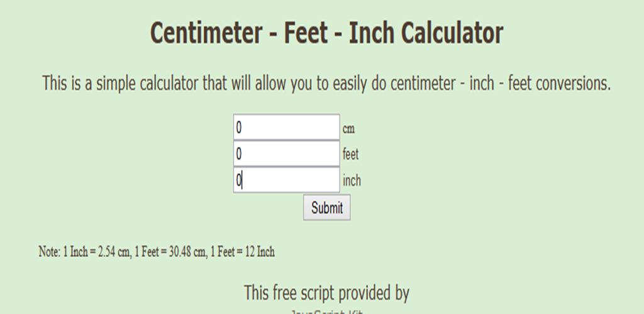
Task: Select the inch input field
Action: pyautogui.click(x=286, y=180)
